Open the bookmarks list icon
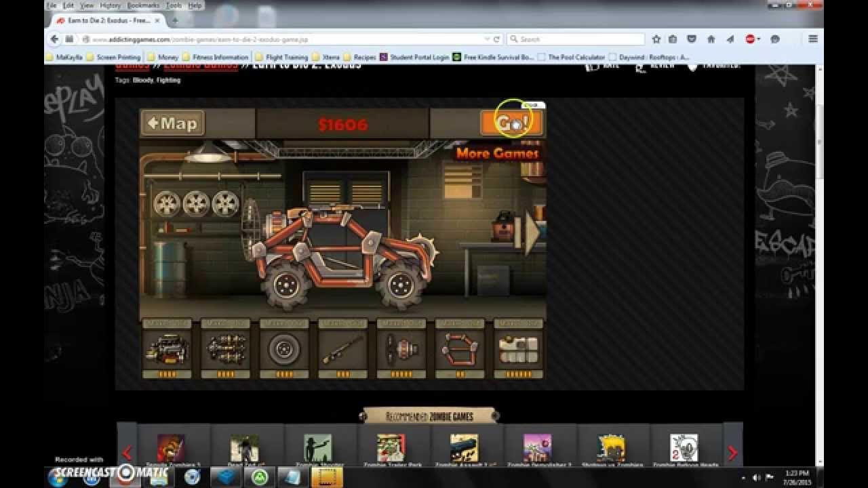Image resolution: width=868 pixels, height=488 pixels. [x=673, y=39]
